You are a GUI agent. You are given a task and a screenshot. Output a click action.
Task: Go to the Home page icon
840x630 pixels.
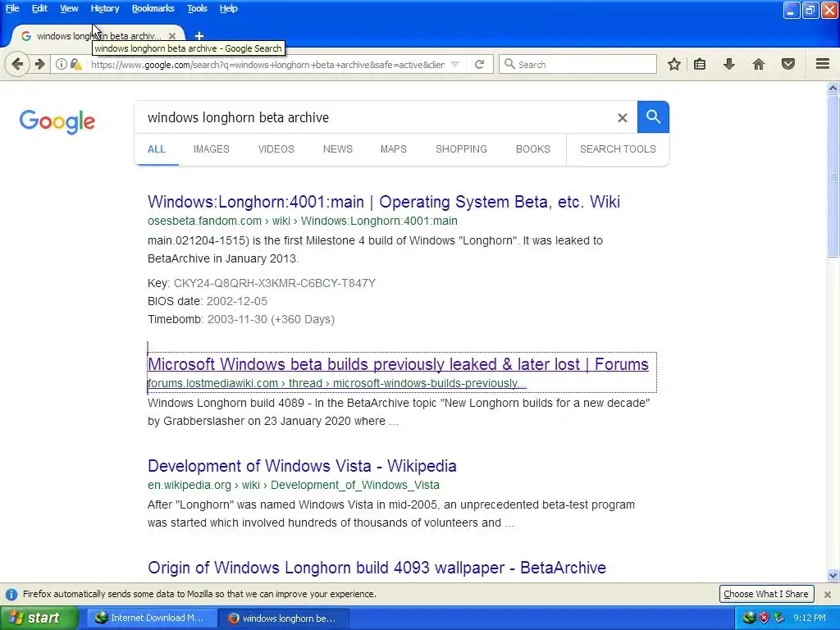click(759, 64)
